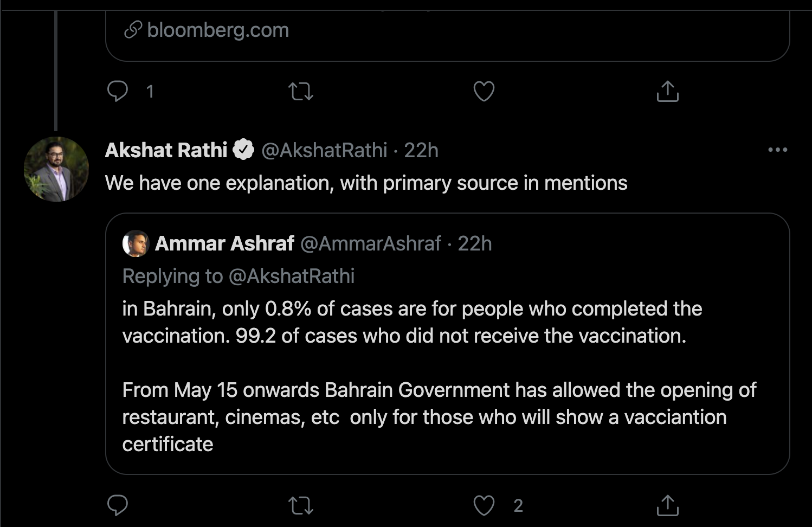Open quoted tweet about Bahrain vaccination cases
This screenshot has width=812, height=527.
[447, 344]
